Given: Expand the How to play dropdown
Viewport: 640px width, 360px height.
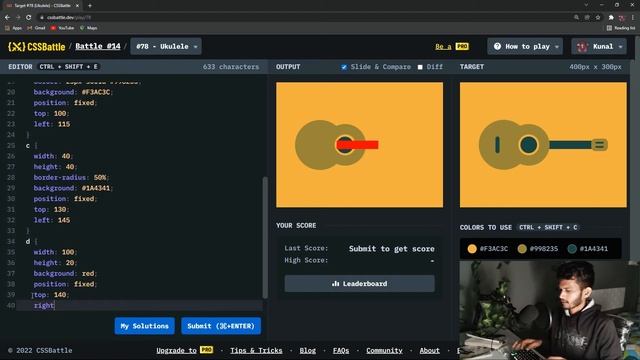Looking at the screenshot, I should [525, 47].
